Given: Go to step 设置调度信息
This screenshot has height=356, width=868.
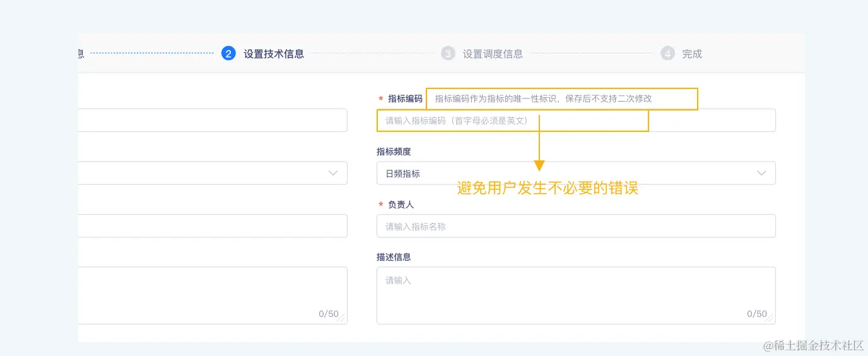Looking at the screenshot, I should (x=493, y=54).
